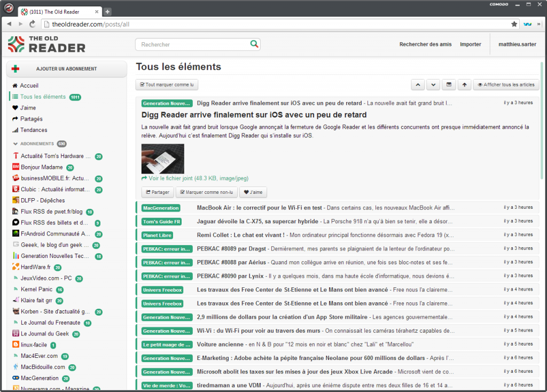Click the DLFP - Dépêches feed favicon

click(15, 200)
